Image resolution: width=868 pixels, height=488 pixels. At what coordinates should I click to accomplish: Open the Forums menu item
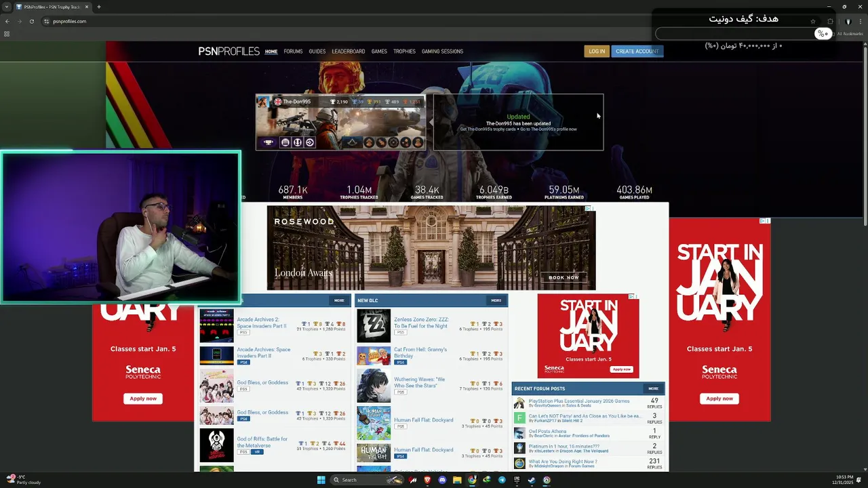pyautogui.click(x=293, y=52)
